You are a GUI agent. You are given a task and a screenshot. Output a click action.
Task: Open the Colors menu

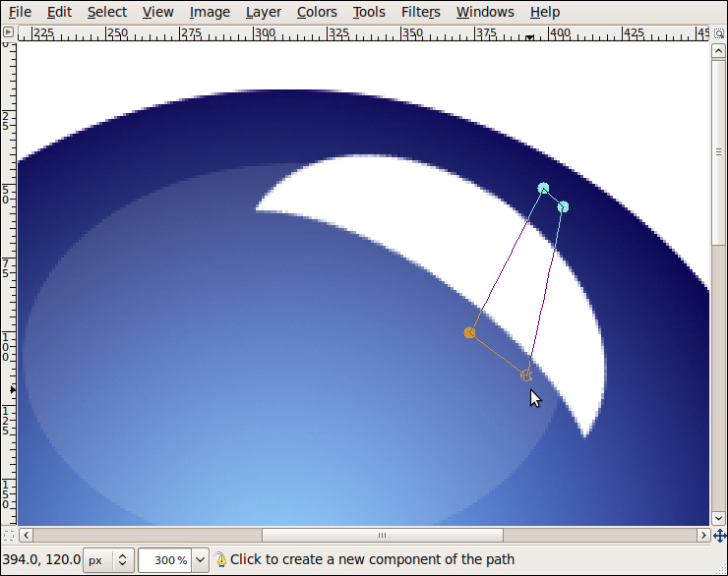317,12
